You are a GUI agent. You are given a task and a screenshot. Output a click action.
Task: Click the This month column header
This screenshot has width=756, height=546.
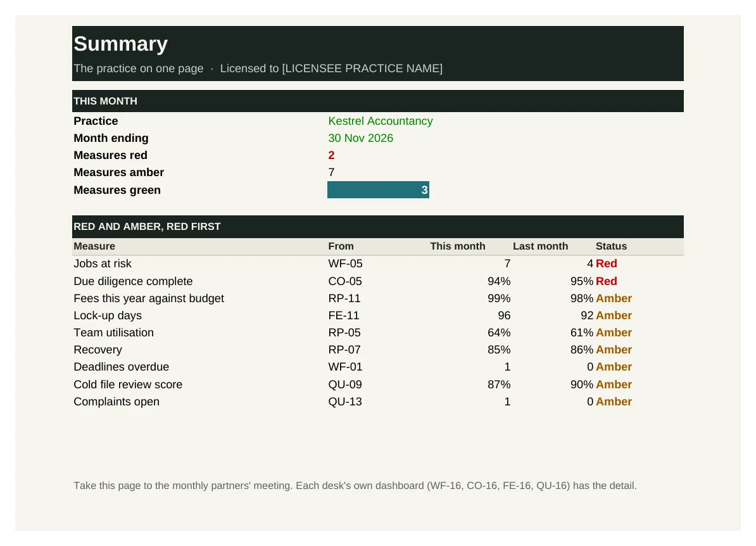(458, 246)
